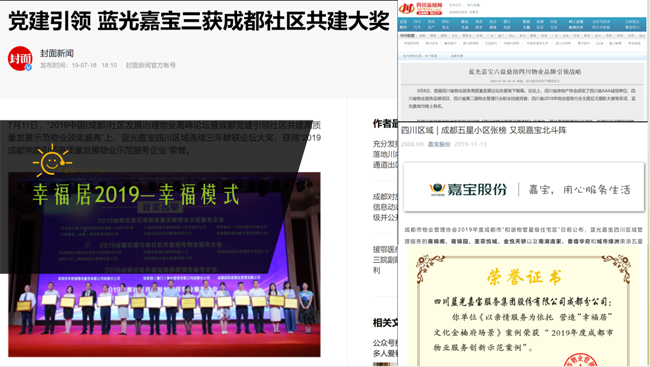Click the red seal on the certificate

pos(580,360)
